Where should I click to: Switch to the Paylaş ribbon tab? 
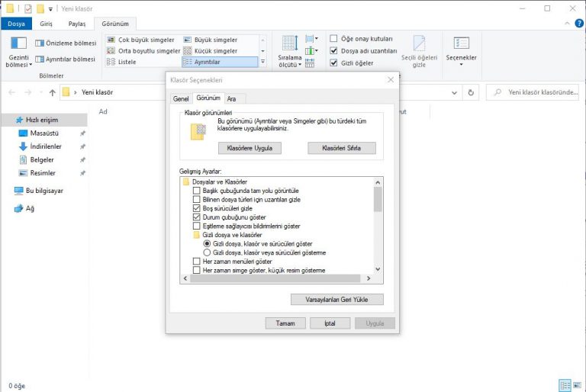pos(76,24)
